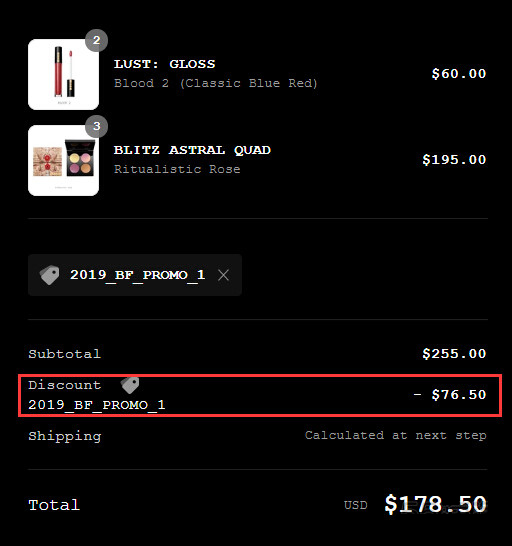Click the tag icon in promo chip

pyautogui.click(x=49, y=275)
